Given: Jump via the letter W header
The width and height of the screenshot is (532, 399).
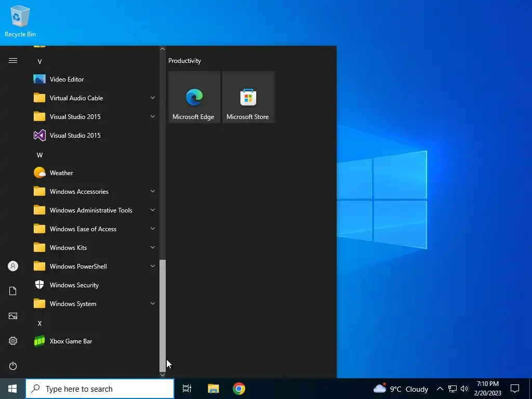Looking at the screenshot, I should tap(39, 155).
